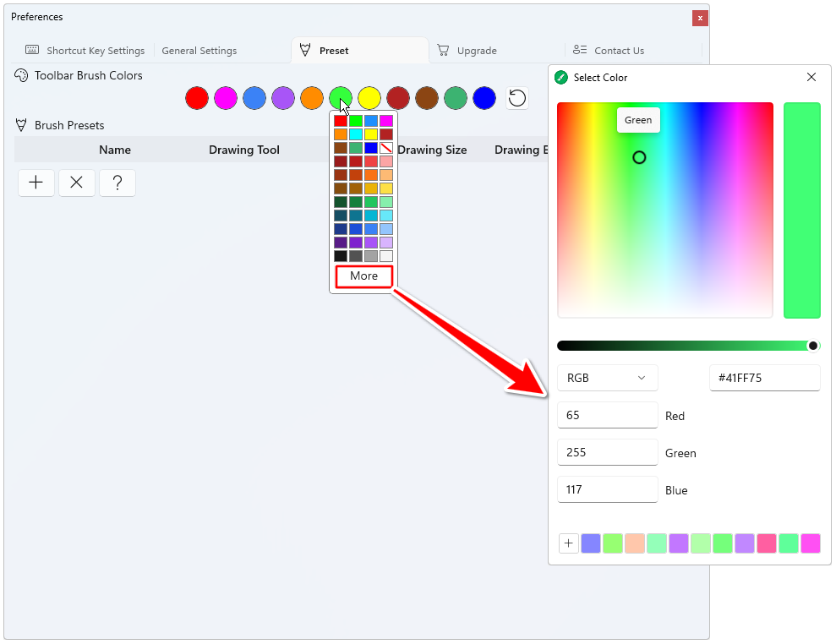Pick the no-color swatch with red slash

[386, 148]
